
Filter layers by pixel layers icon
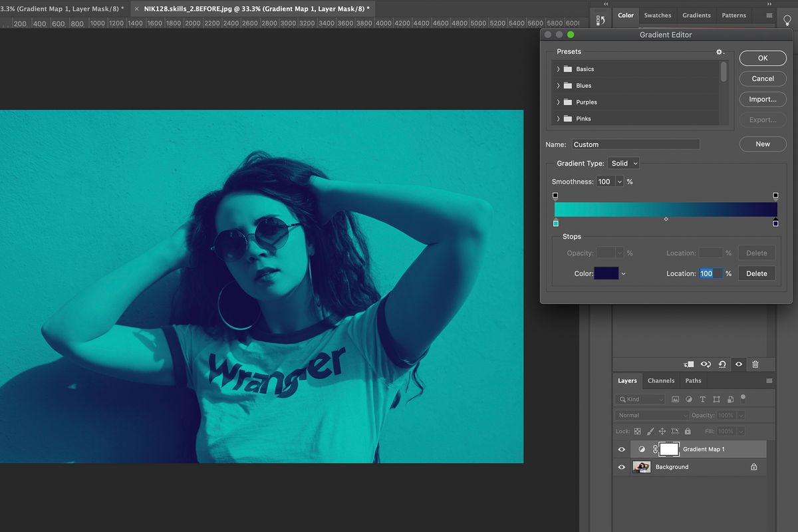click(x=676, y=400)
